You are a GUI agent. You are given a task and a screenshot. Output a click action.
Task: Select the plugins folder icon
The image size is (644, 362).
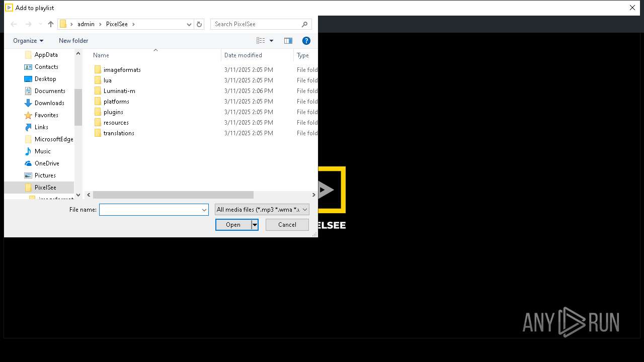coord(98,112)
